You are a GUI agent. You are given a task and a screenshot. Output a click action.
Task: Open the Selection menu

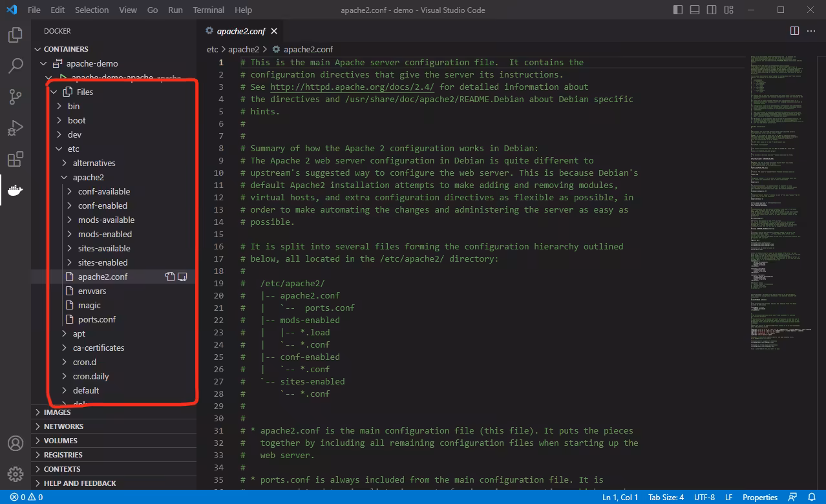tap(92, 10)
